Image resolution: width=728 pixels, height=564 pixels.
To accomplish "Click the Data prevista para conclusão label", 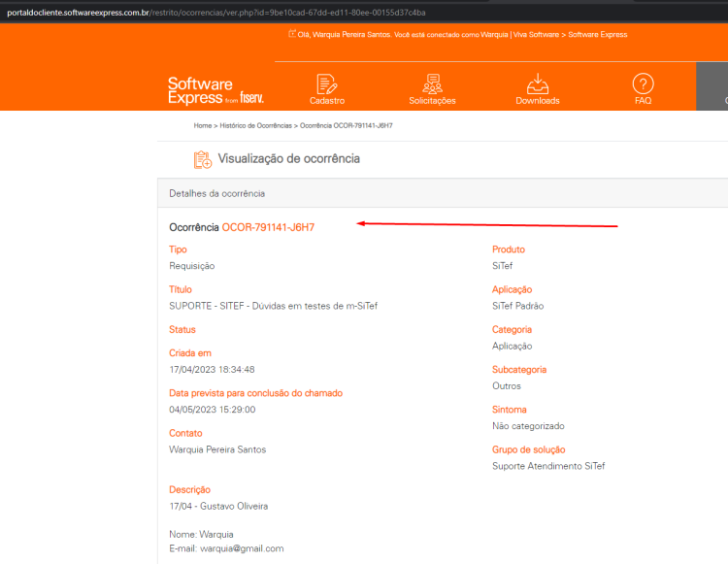I will [x=255, y=393].
